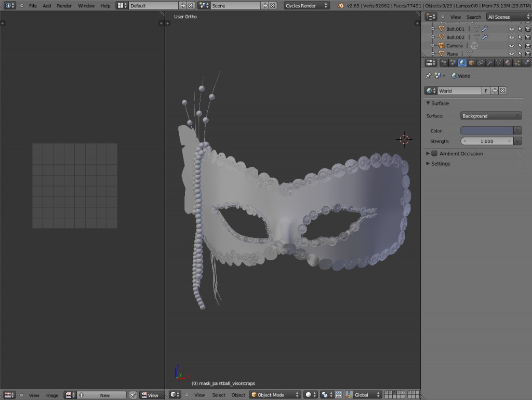Viewport: 532px width, 400px height.
Task: Disable selectability arrow for the Plane object
Action: tap(520, 54)
